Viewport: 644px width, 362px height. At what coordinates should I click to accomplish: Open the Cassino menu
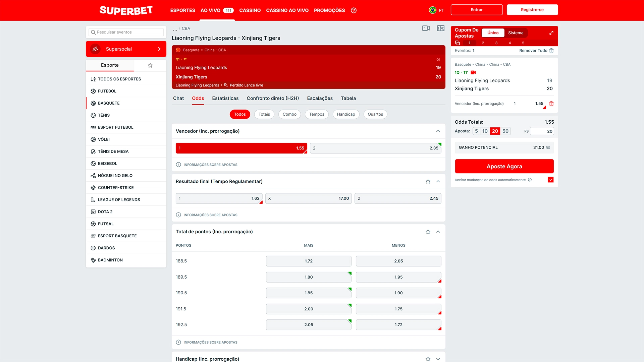tap(250, 10)
